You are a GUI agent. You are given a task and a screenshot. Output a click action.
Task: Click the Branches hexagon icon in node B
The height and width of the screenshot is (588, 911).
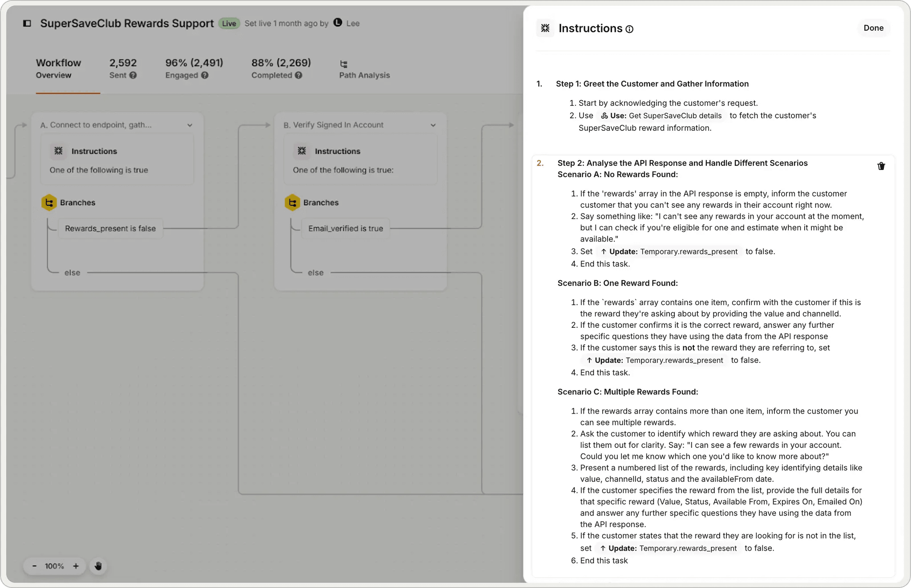point(293,202)
